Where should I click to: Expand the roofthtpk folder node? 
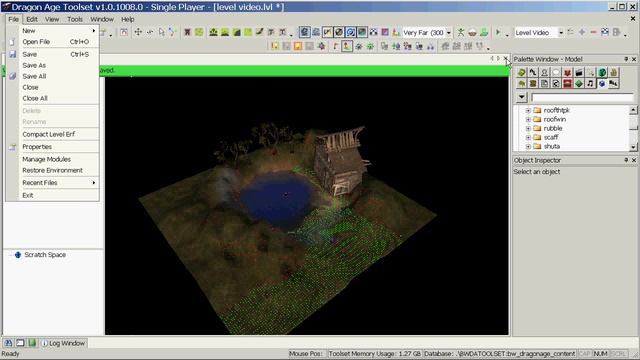tap(528, 110)
